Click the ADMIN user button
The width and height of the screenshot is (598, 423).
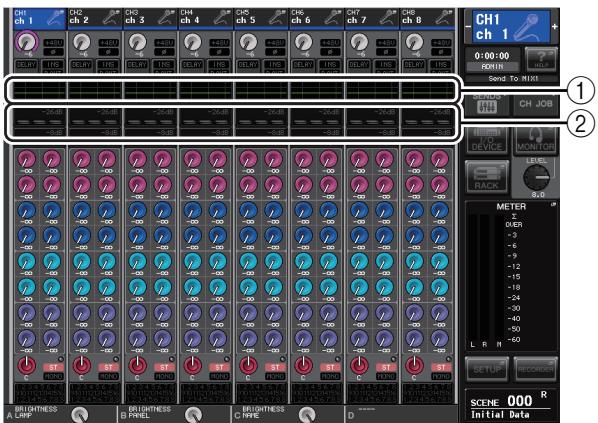492,66
